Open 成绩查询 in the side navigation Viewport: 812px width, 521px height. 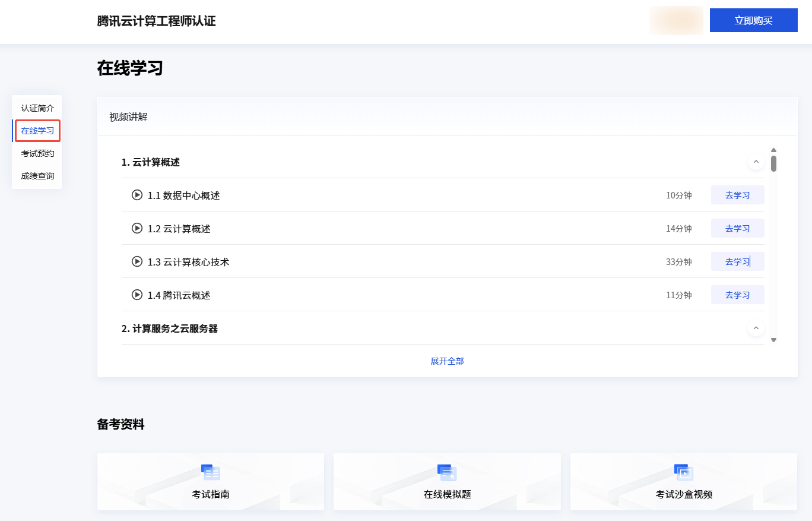[37, 176]
